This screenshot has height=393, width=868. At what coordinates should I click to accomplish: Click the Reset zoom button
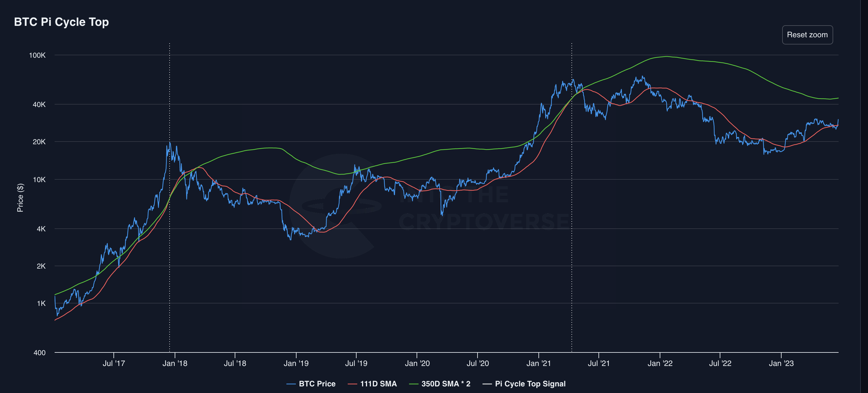(x=807, y=35)
